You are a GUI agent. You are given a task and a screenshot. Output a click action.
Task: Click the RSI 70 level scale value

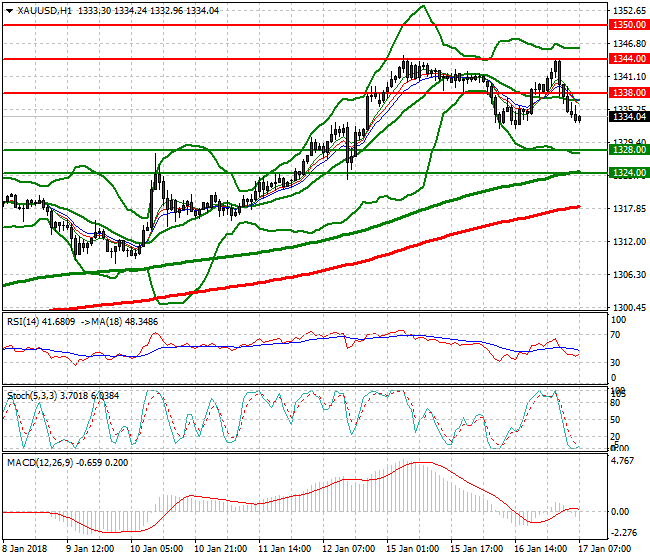coord(616,335)
